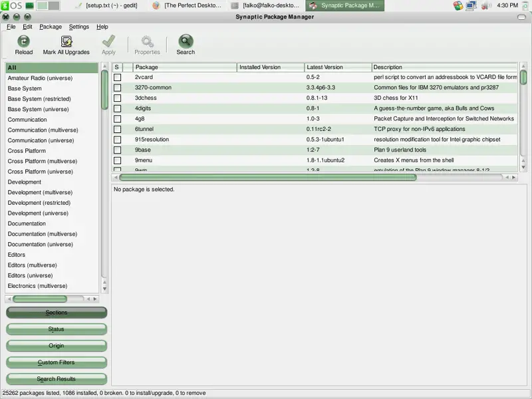Click the package list horizontal scrollbar thumb
Image resolution: width=532 pixels, height=399 pixels.
pyautogui.click(x=268, y=178)
